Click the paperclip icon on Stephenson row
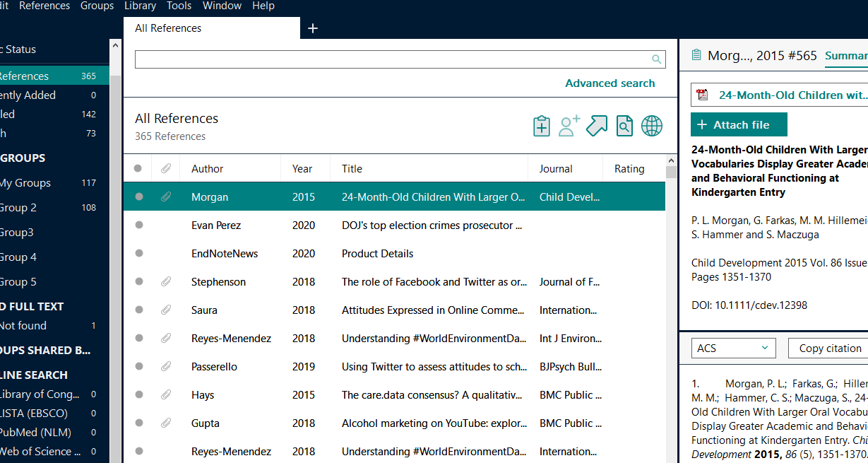 tap(166, 282)
